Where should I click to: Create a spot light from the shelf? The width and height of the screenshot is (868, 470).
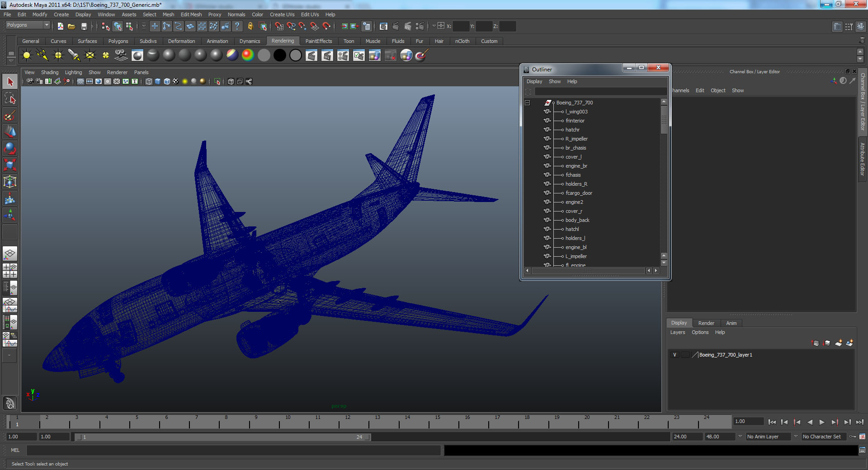tap(74, 55)
